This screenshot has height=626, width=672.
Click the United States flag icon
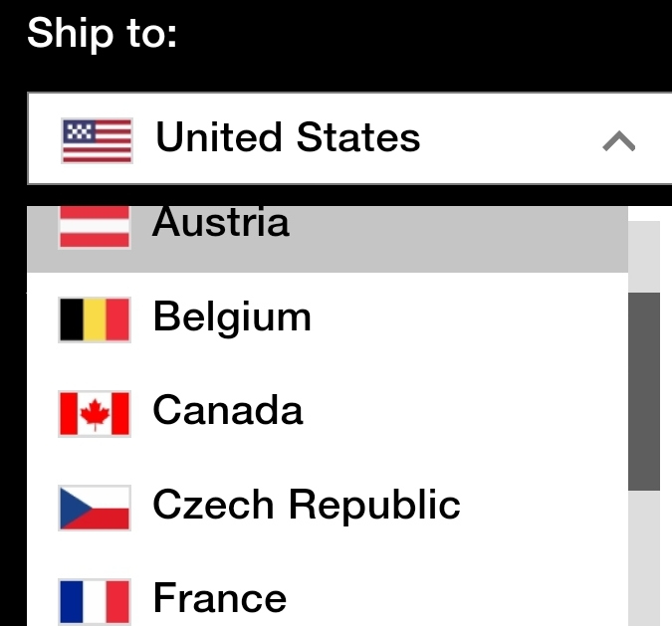tap(97, 139)
